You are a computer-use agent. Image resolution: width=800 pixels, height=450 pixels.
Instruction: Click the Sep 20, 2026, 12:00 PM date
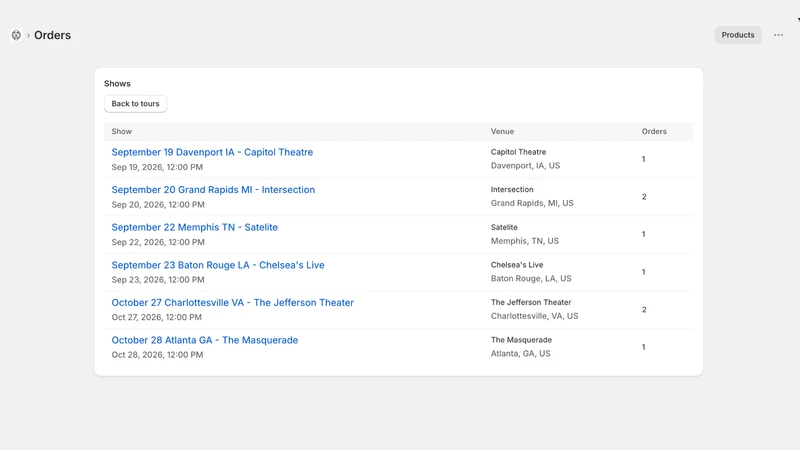tap(158, 205)
